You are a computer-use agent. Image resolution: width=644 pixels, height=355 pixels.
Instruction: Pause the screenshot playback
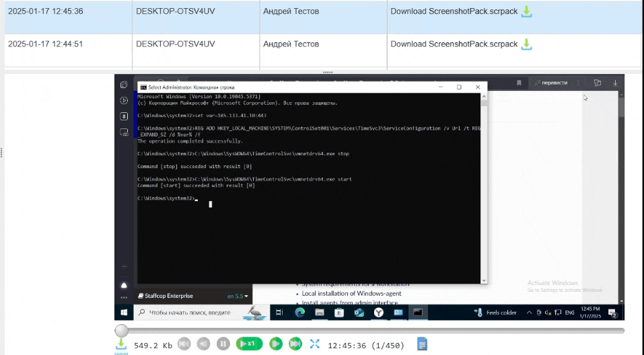[223, 344]
